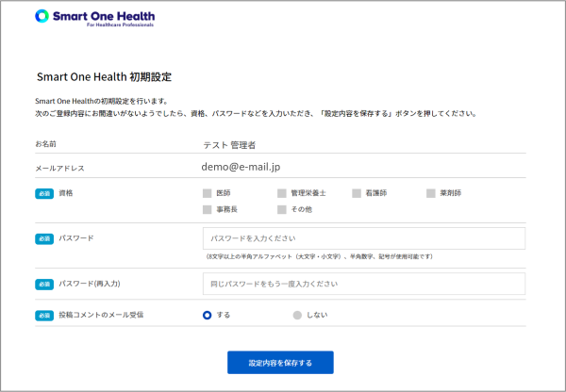Select しない for comment email notifications
The width and height of the screenshot is (566, 392).
[x=297, y=315]
